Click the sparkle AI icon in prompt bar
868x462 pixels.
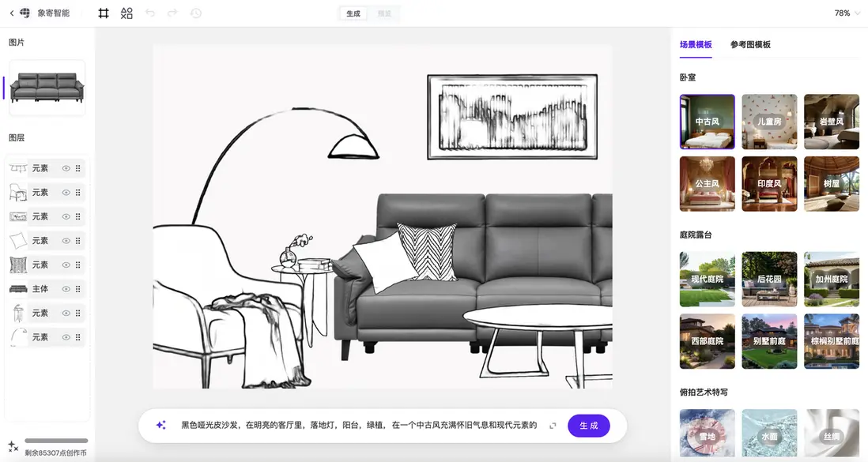click(161, 425)
